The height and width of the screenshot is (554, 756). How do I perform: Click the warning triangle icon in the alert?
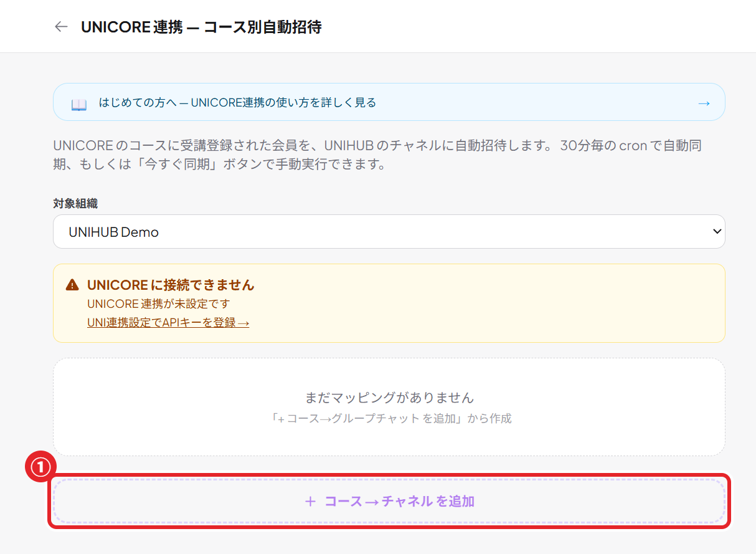73,285
